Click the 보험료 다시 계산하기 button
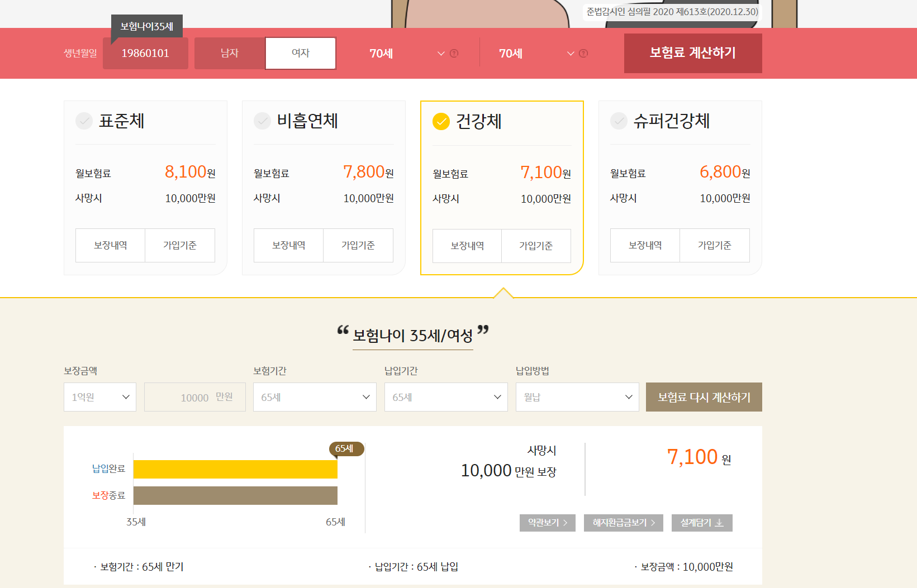917x588 pixels. pyautogui.click(x=704, y=397)
